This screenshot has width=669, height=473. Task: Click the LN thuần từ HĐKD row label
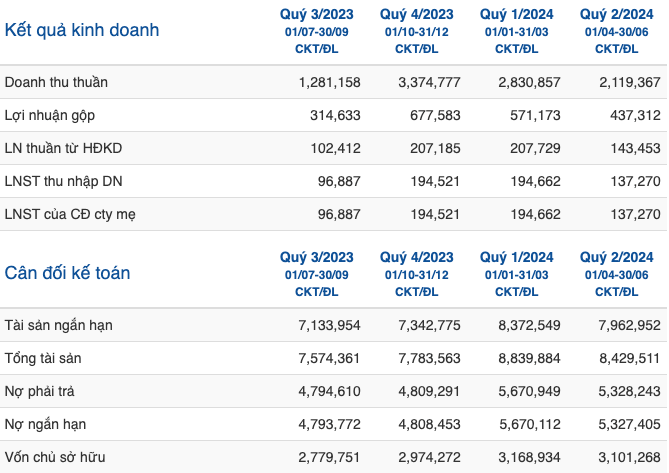(x=64, y=148)
